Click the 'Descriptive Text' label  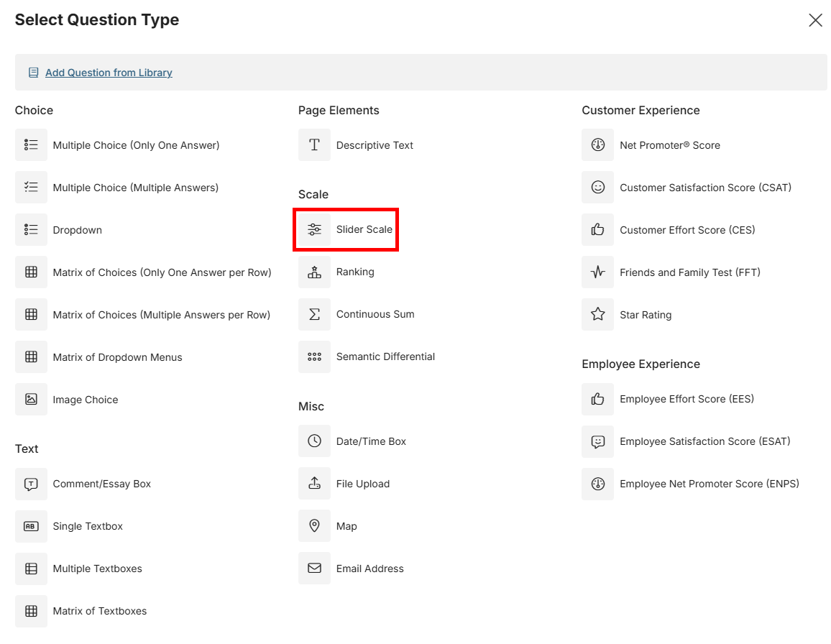coord(375,145)
